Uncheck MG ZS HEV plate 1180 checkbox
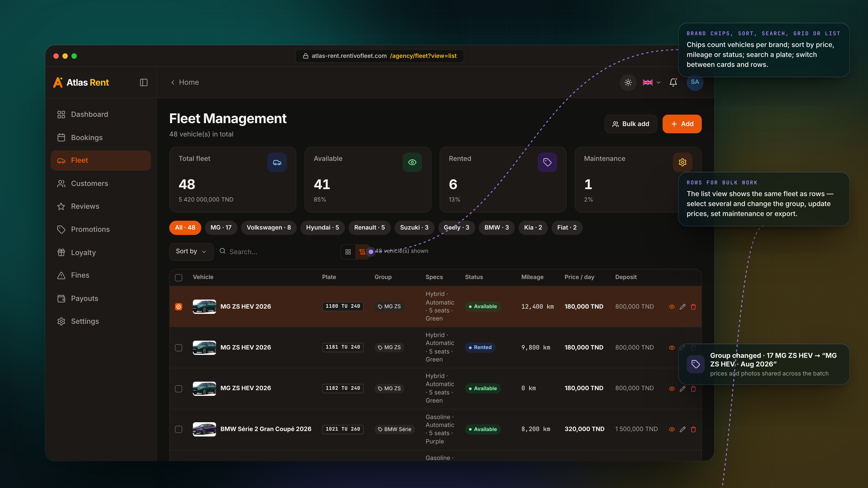The height and width of the screenshot is (488, 868). 179,307
